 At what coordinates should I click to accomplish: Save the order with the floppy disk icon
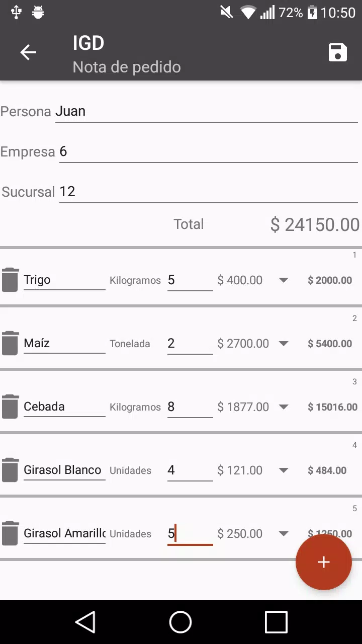point(338,52)
